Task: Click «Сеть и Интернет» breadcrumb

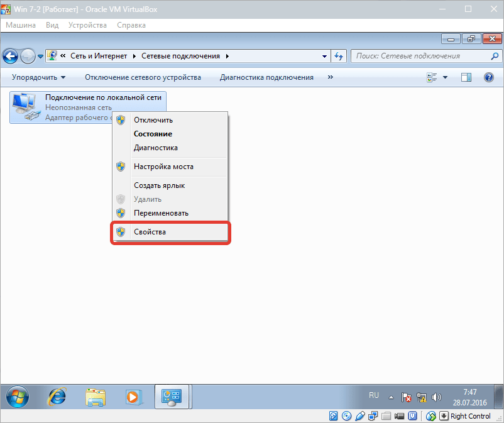Action: tap(99, 56)
